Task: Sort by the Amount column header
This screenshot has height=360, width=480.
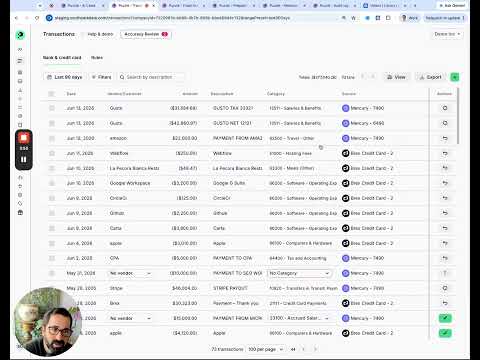Action: tap(190, 94)
